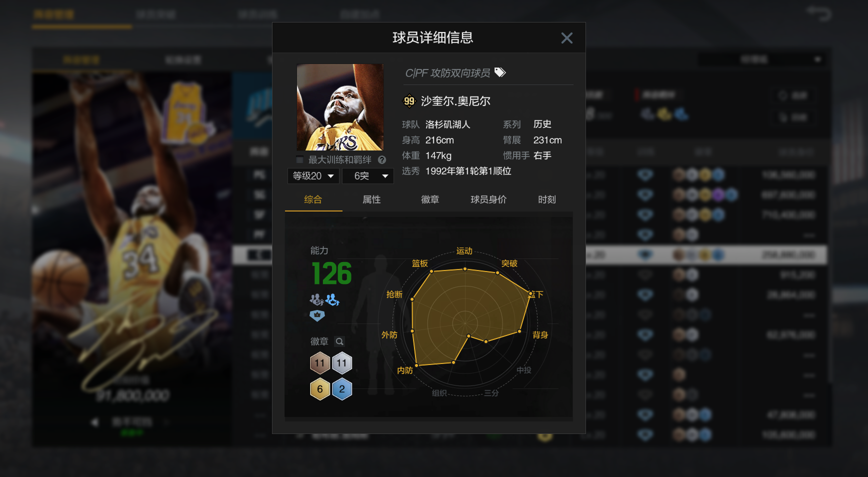
Task: Click Shaquille O'Neal player portrait
Action: click(340, 107)
